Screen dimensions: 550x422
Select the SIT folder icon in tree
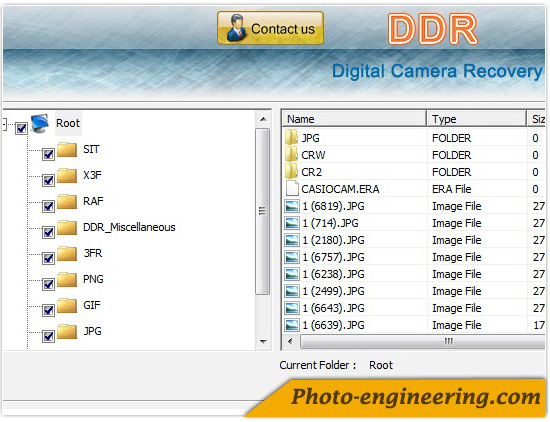(x=67, y=150)
